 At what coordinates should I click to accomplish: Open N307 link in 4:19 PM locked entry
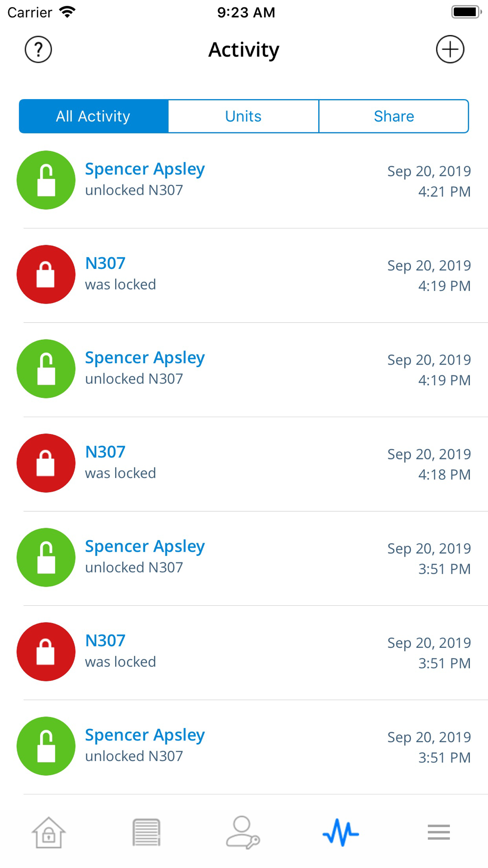tap(105, 264)
